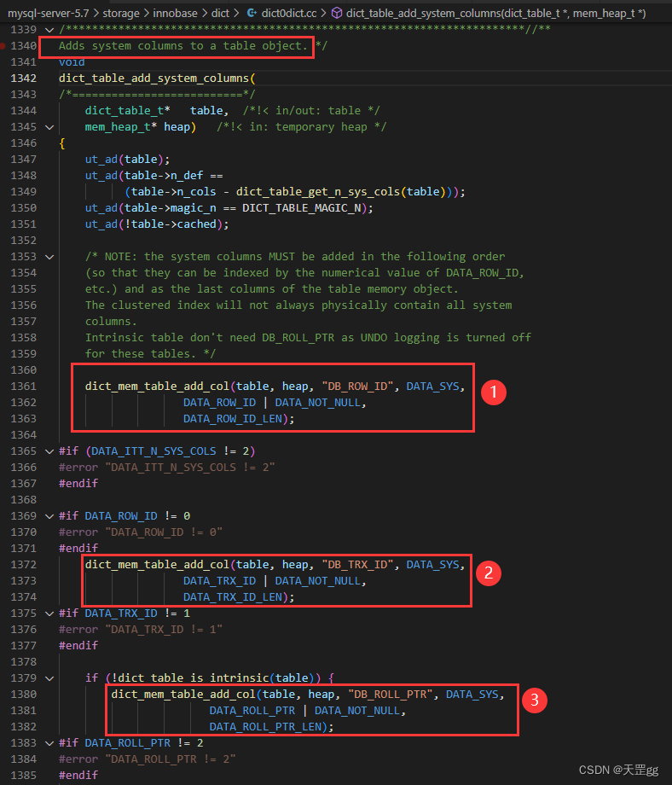Screen dimensions: 672x785
Task: Click line number 1342 in the gutter
Action: [x=24, y=78]
